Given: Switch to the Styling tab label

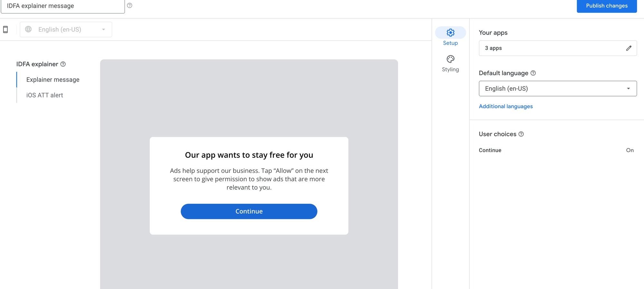Looking at the screenshot, I should tap(450, 70).
